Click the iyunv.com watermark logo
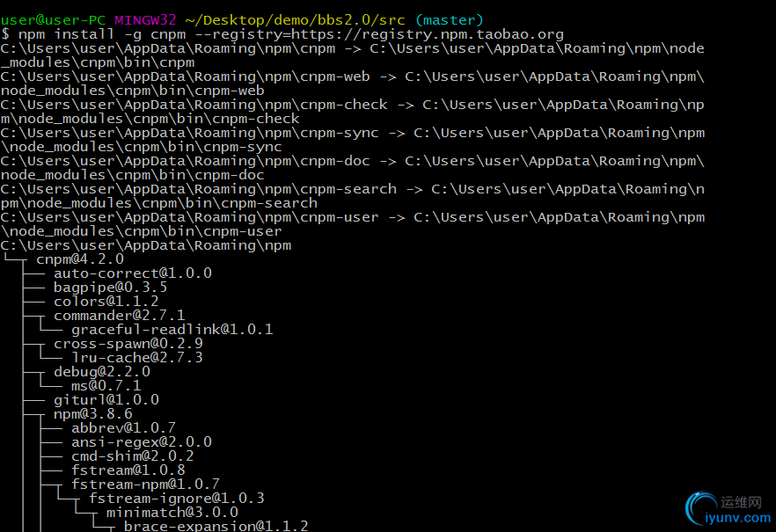Screen dimensions: 776x532 724,511
